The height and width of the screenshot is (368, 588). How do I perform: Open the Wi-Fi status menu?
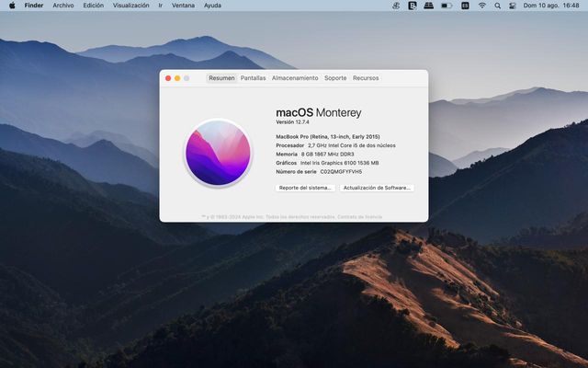(482, 6)
